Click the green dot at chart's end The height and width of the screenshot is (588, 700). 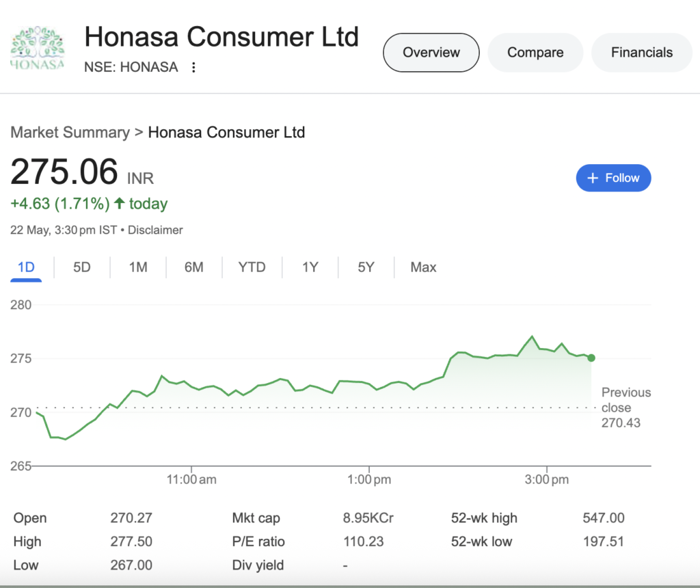coord(591,358)
